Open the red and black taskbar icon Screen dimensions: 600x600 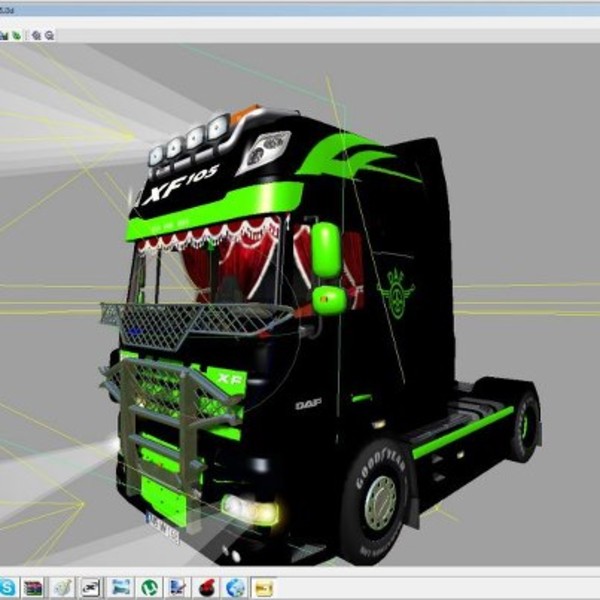(x=207, y=587)
